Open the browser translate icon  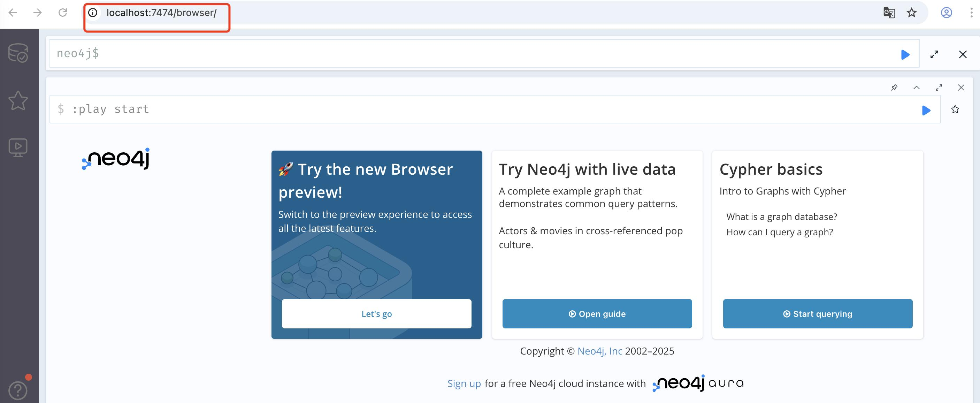[889, 13]
